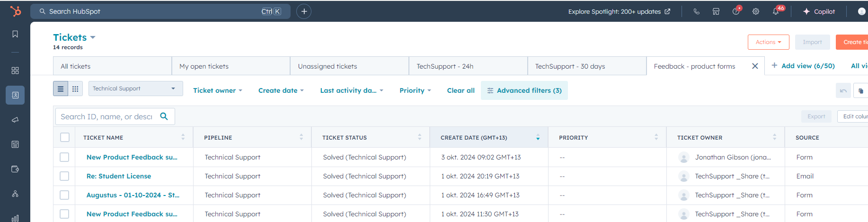
Task: Open the settings gear icon
Action: click(756, 11)
